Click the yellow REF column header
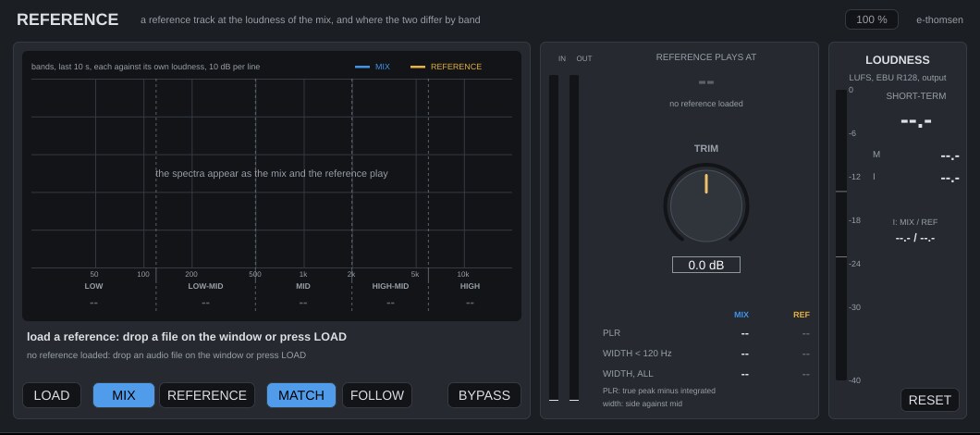Screen dimensions: 980x435 pyautogui.click(x=802, y=315)
